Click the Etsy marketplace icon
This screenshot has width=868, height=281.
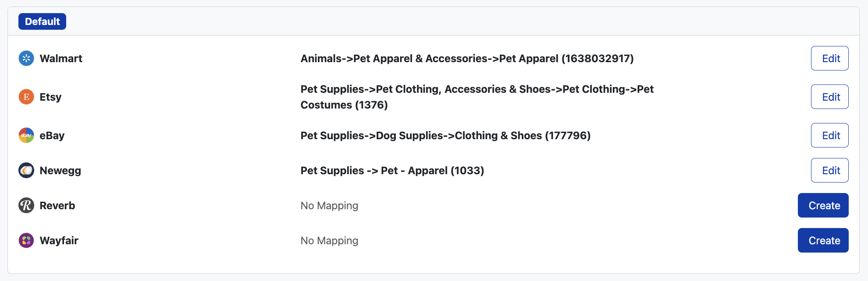[x=26, y=97]
